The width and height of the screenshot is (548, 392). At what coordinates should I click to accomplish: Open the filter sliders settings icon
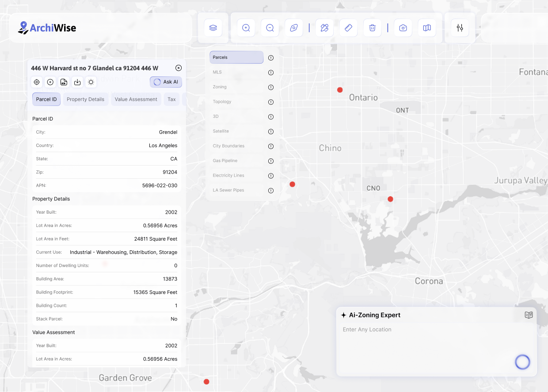[460, 28]
